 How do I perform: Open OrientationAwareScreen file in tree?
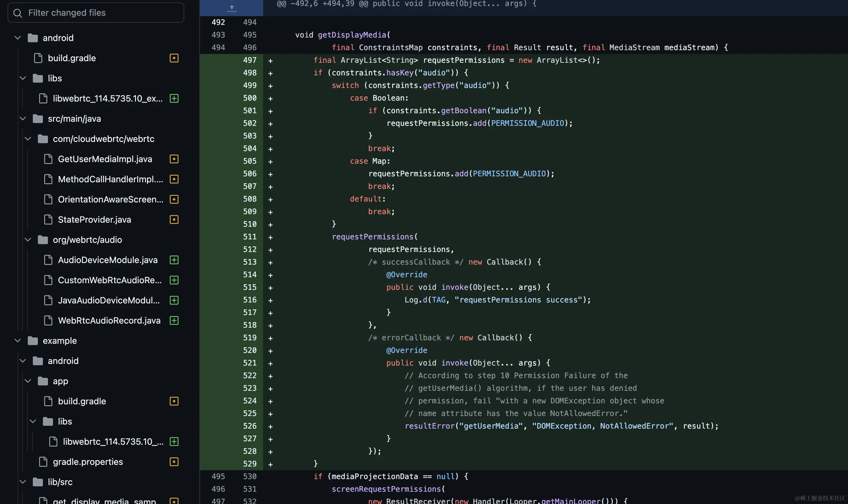pyautogui.click(x=110, y=199)
